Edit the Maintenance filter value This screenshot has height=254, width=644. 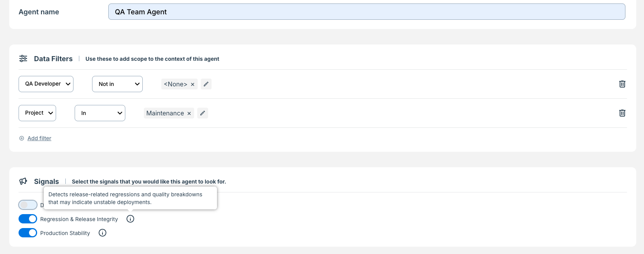[203, 113]
